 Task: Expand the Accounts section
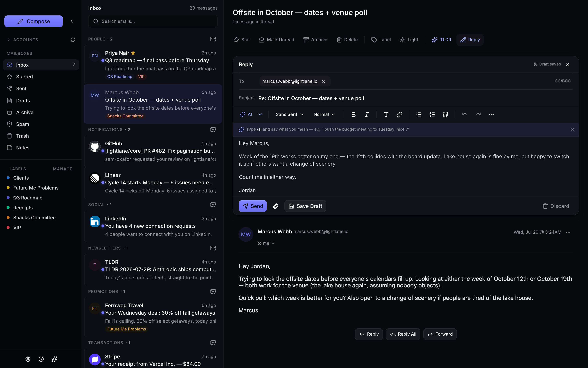click(x=23, y=40)
